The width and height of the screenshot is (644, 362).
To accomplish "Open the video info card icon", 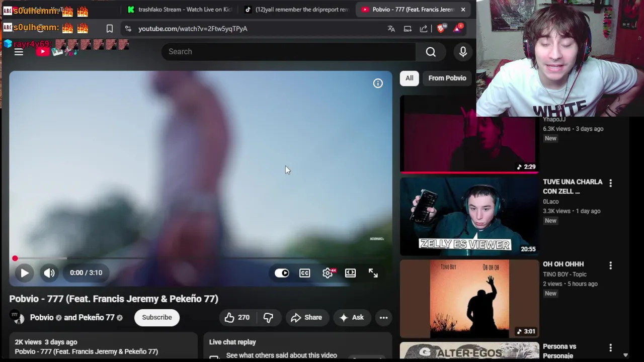I will pyautogui.click(x=378, y=83).
